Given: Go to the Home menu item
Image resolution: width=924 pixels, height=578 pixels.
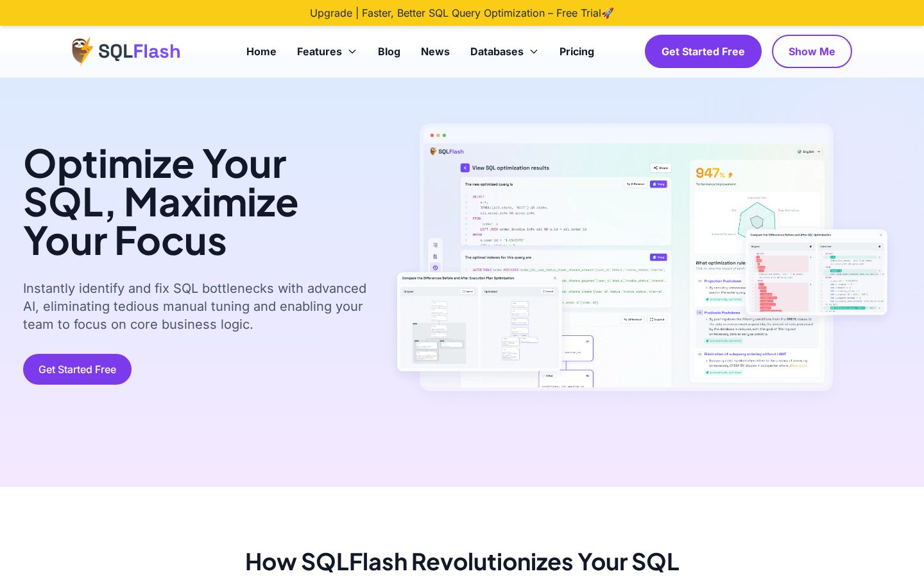Looking at the screenshot, I should (261, 51).
